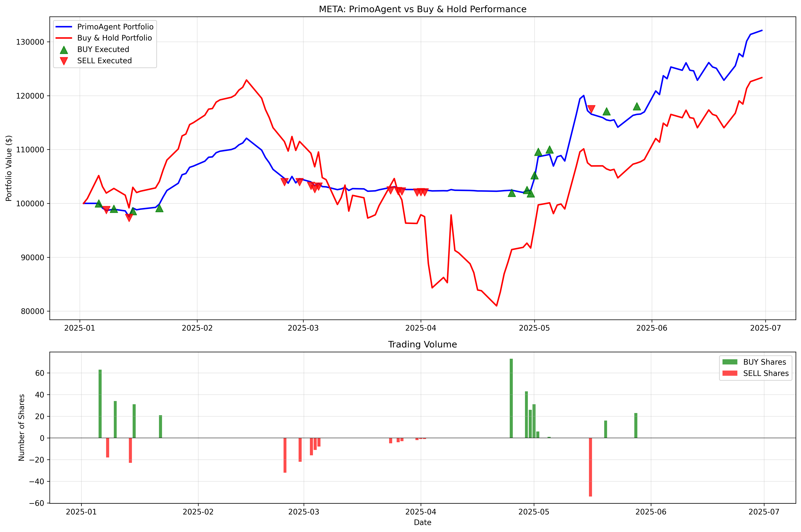
Task: Click the red Buy & Hold legend line
Action: coord(64,38)
